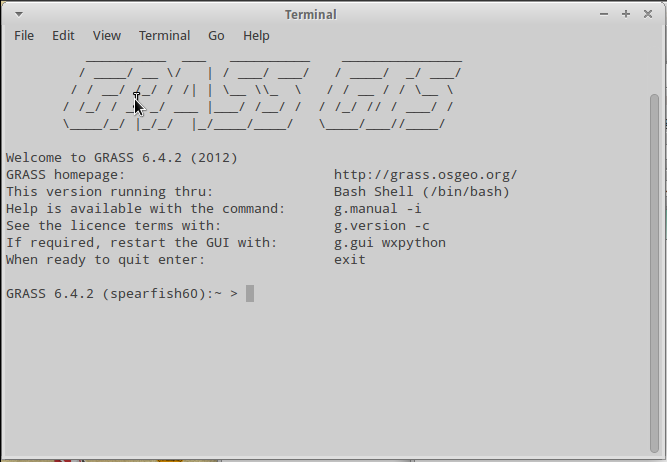Click 'Bash Shell (/bin/bash)' text
Viewport: 667px width, 462px height.
coord(422,192)
